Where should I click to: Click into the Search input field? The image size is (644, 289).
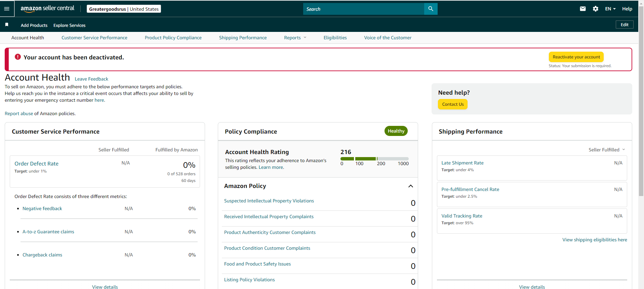tap(364, 9)
